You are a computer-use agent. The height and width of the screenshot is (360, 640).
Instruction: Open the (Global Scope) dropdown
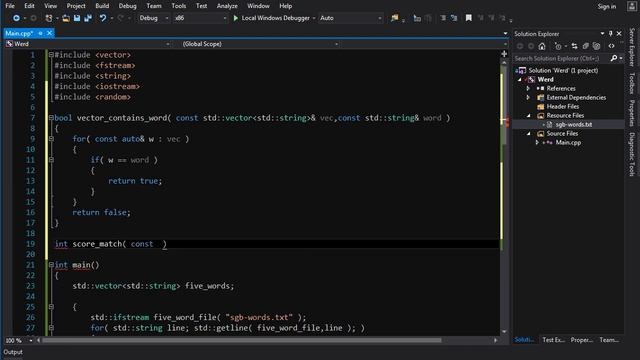(259, 44)
